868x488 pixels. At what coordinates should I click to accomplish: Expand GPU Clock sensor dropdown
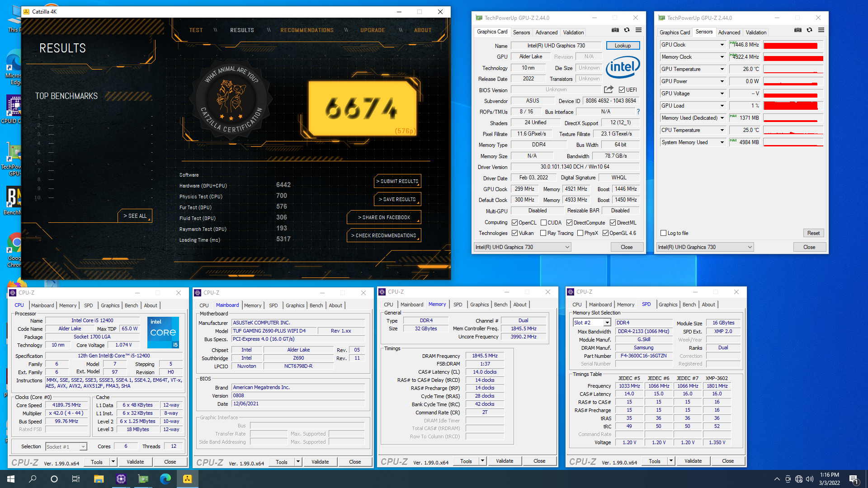point(722,45)
